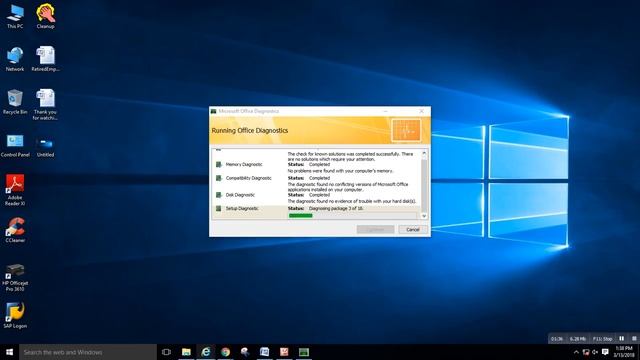
Task: Open Control Panel desktop icon
Action: click(15, 146)
